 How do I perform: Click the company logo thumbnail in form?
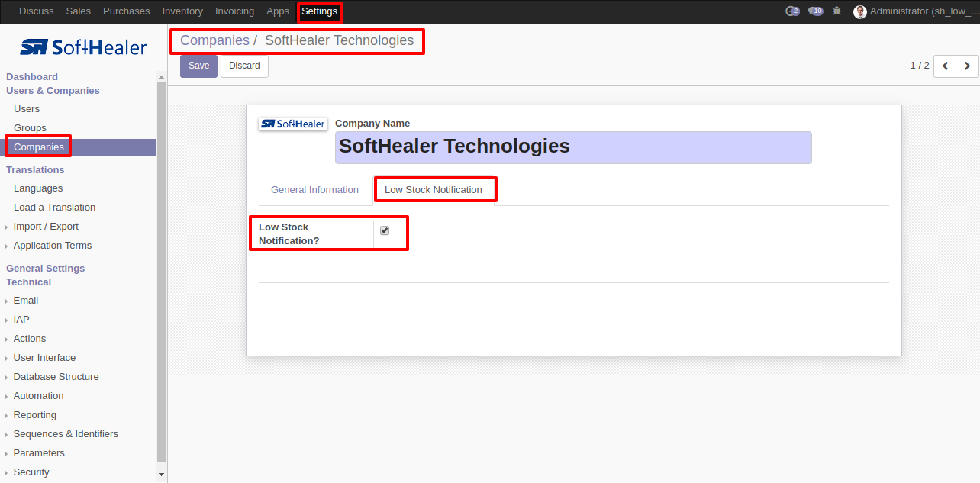click(293, 124)
